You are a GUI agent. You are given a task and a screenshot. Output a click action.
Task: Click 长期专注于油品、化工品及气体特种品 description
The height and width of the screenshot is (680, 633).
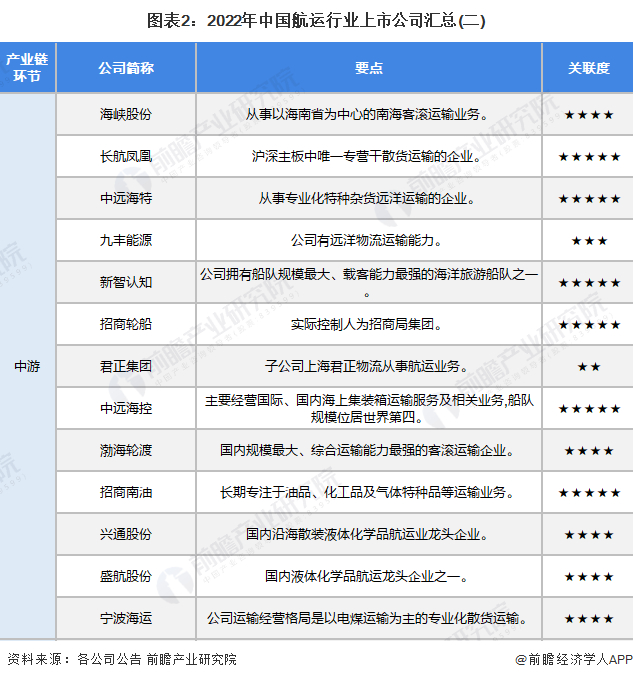[x=367, y=493]
